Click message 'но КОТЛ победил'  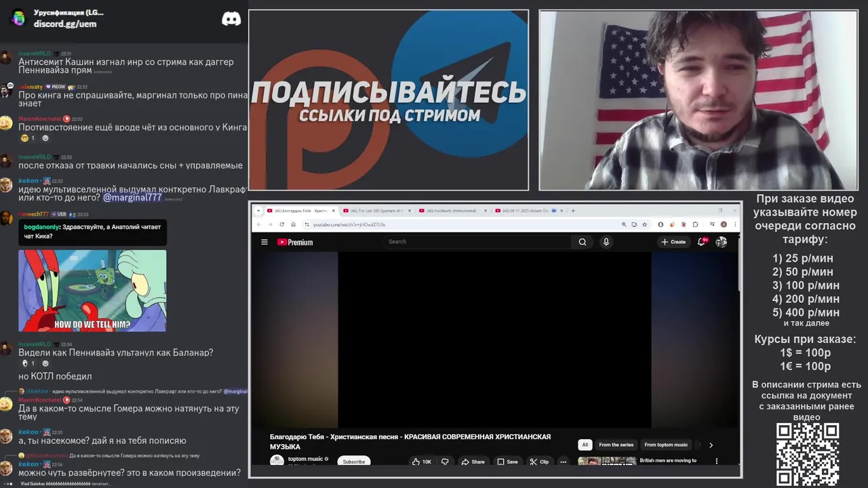click(55, 376)
